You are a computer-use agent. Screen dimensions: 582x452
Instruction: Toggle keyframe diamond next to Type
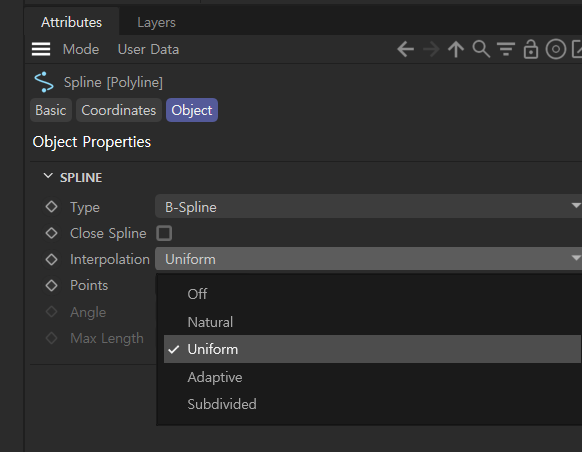click(x=51, y=207)
